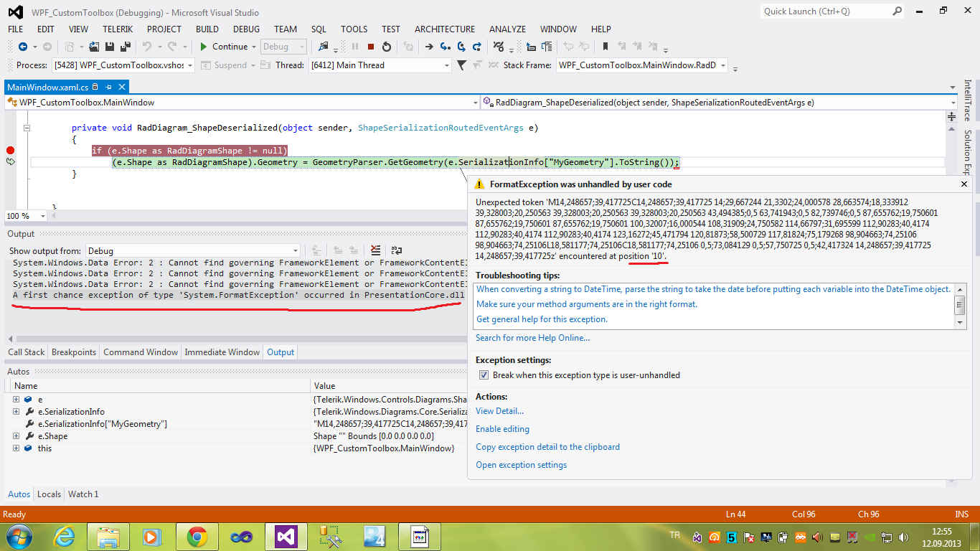Switch to Immediate Window tab

[222, 352]
